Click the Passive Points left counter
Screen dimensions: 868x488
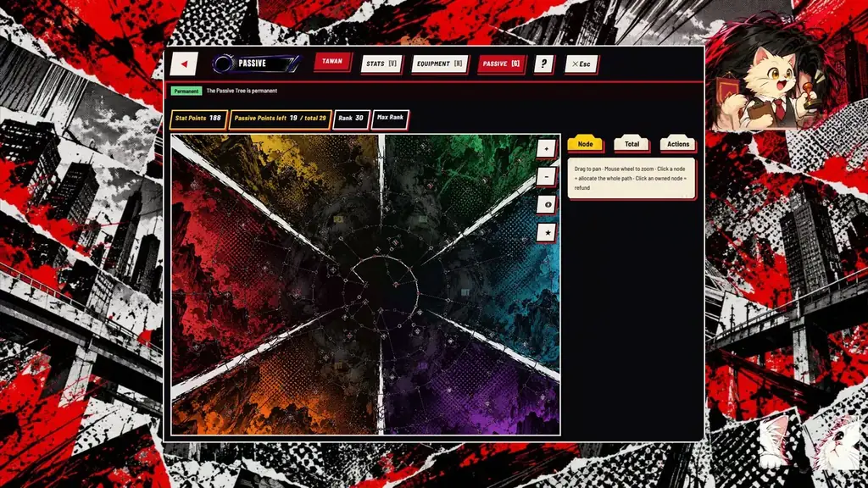(x=280, y=119)
